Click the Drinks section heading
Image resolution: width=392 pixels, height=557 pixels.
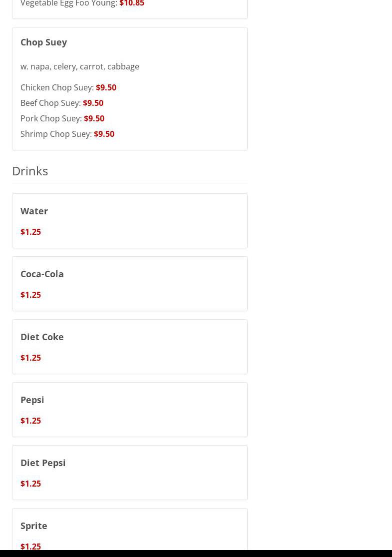(30, 171)
